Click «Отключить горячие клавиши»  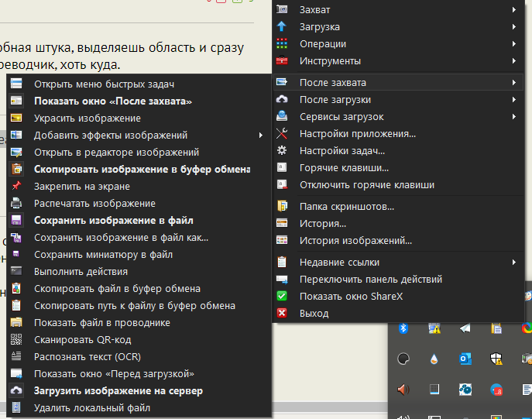point(366,185)
